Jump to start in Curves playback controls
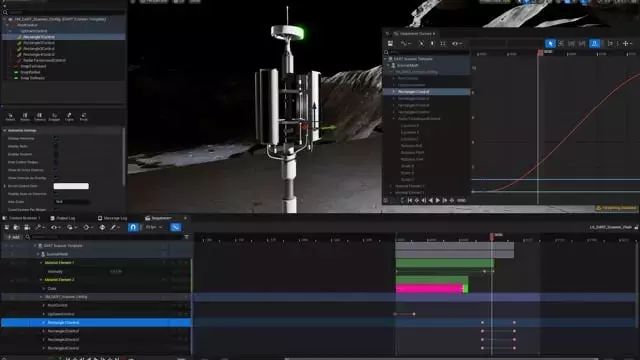 coord(410,200)
